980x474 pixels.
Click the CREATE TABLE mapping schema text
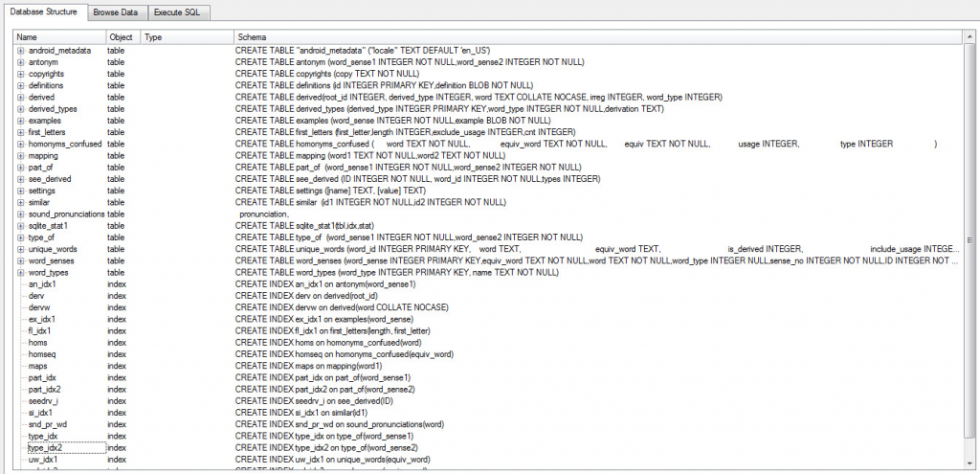[x=370, y=155]
